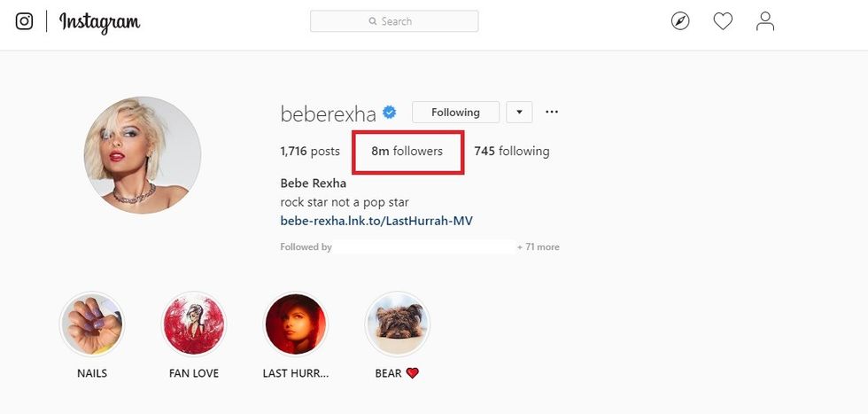Open the FAN LOVE story highlight
This screenshot has height=414, width=868.
194,324
